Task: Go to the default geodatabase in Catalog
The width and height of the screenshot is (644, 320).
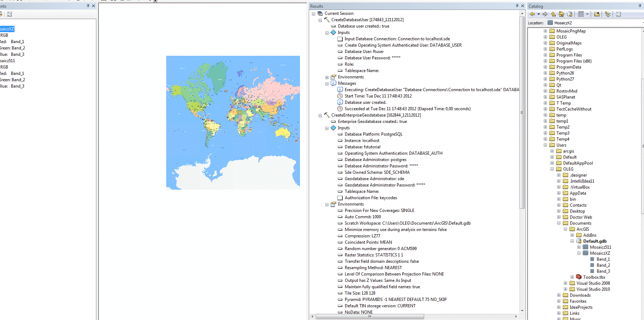Action: click(x=570, y=14)
